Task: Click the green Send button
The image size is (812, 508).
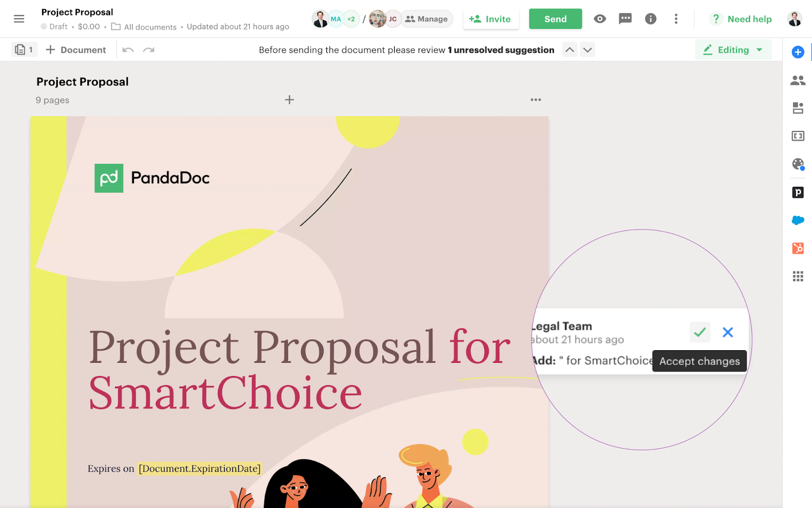Action: [555, 19]
